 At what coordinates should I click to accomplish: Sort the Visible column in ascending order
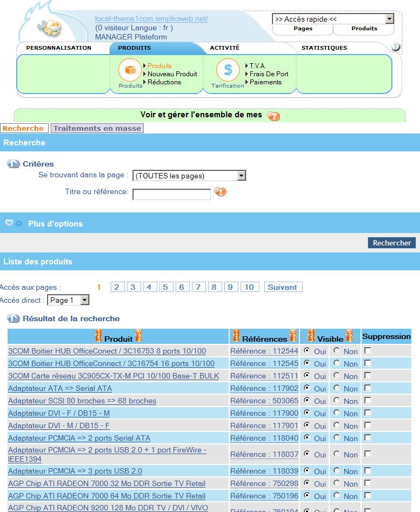[311, 336]
